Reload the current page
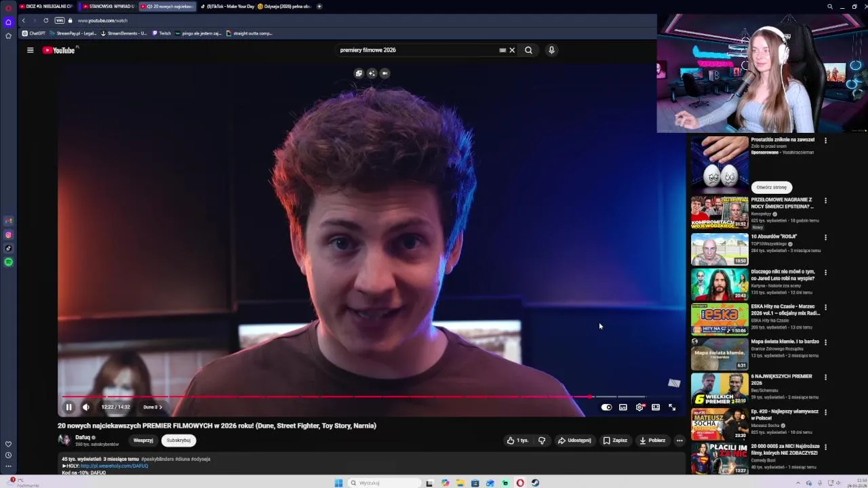This screenshot has width=868, height=488. click(45, 20)
